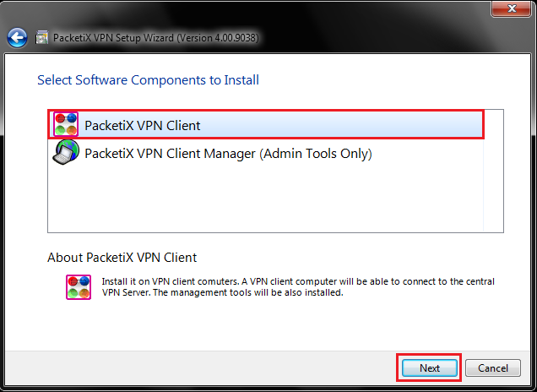This screenshot has height=392, width=537.
Task: Click the About PacketiX VPN Client heading
Action: pyautogui.click(x=122, y=258)
